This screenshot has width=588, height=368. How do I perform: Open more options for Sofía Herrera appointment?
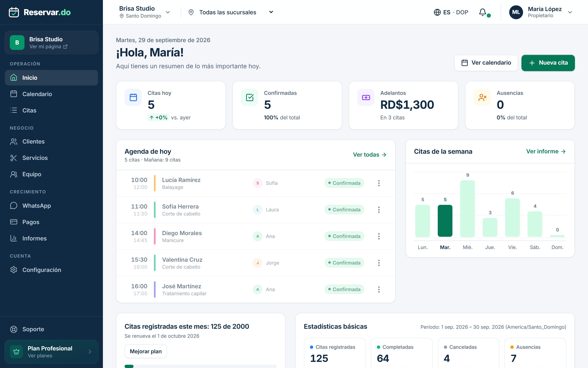coord(379,210)
